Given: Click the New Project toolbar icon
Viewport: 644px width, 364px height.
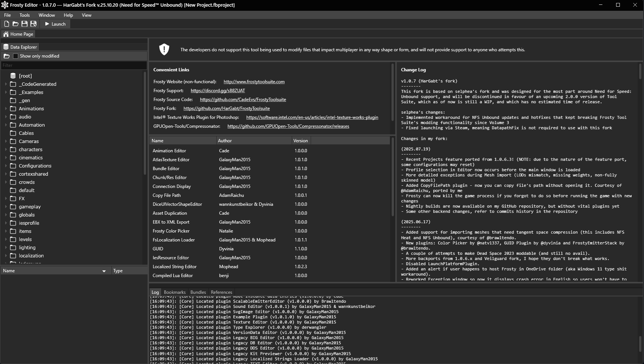Looking at the screenshot, I should (x=7, y=24).
